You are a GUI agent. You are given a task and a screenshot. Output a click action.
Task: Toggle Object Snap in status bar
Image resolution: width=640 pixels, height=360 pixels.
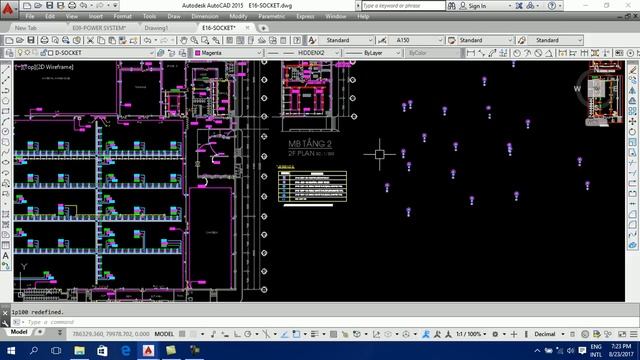point(296,334)
